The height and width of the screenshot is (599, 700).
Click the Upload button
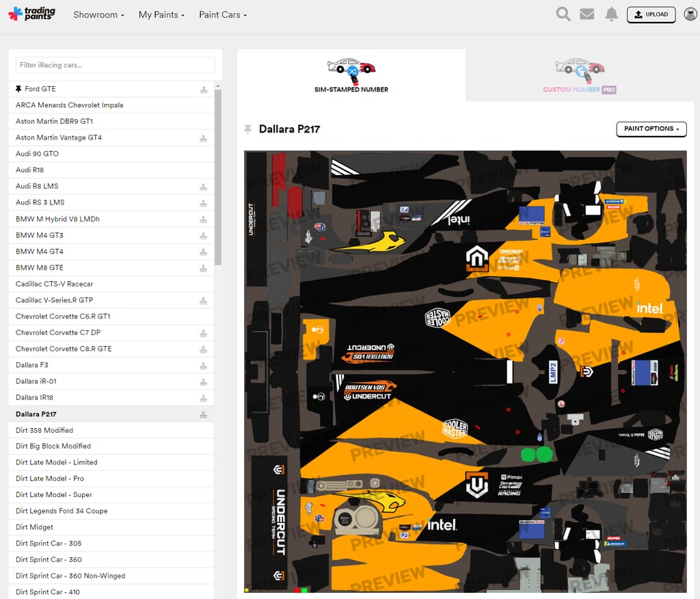[651, 14]
